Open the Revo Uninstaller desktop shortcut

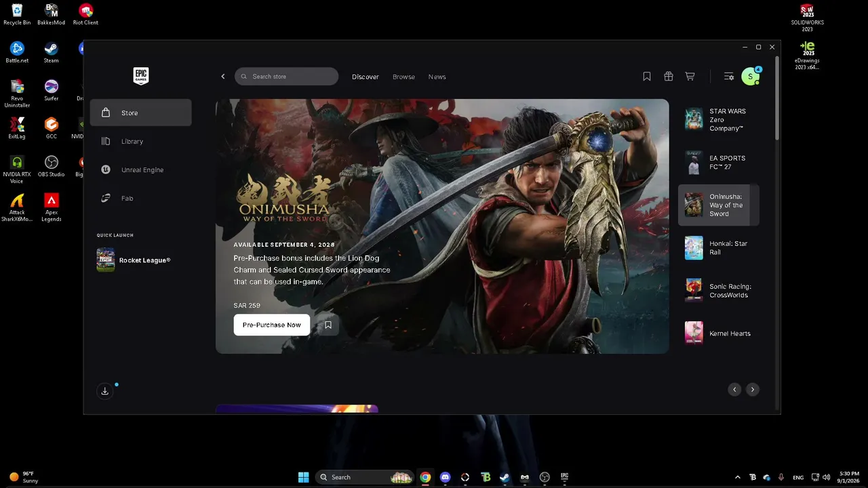click(x=17, y=94)
